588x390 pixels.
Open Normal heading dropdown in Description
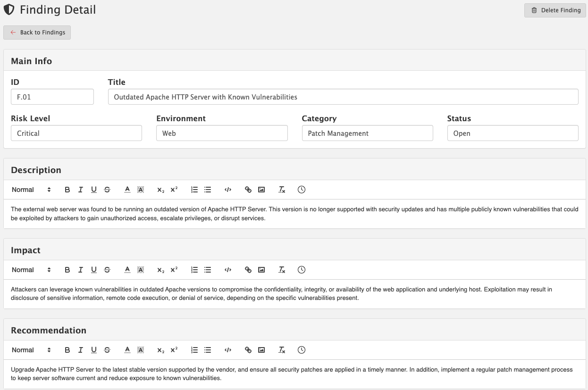[x=31, y=190]
